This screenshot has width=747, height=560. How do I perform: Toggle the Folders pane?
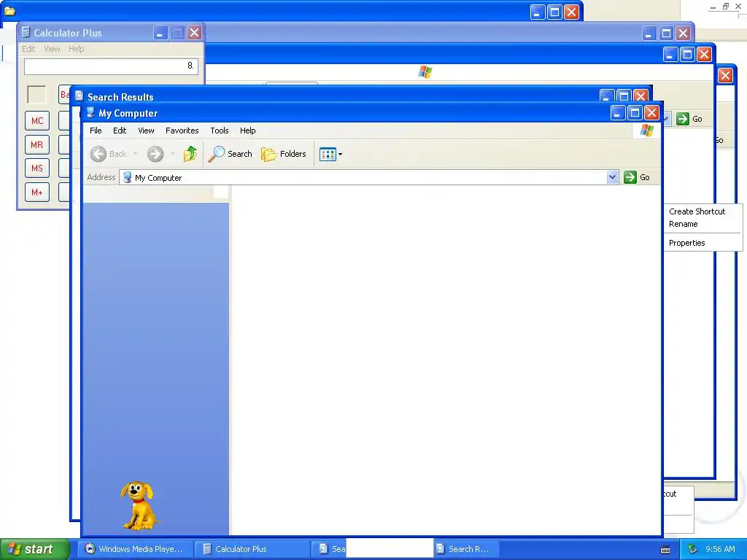tap(284, 154)
